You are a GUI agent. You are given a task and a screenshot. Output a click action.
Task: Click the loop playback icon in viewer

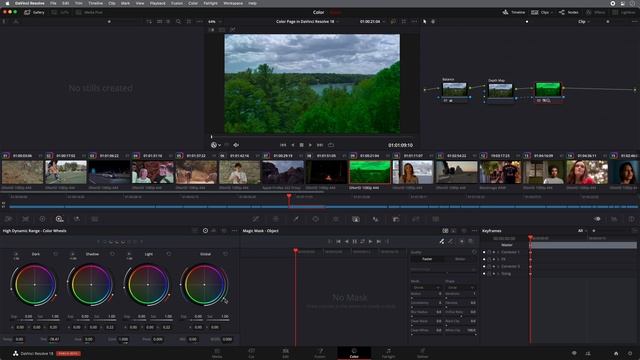click(331, 145)
